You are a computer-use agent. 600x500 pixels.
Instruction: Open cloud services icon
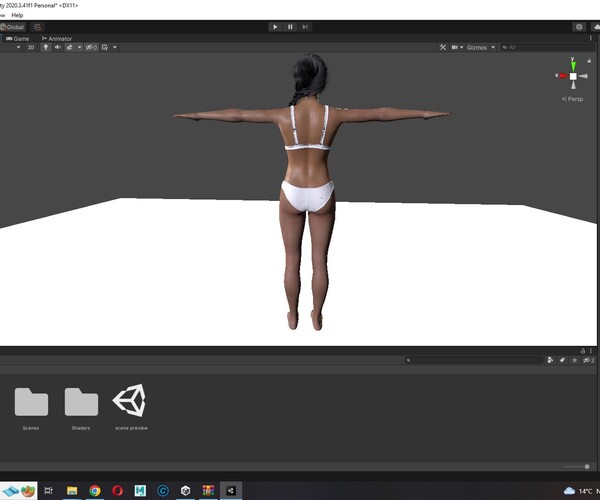596,27
